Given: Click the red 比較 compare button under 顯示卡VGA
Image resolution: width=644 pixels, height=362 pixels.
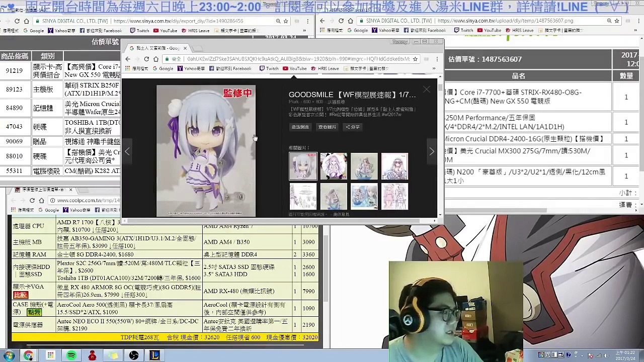Looking at the screenshot, I should [21, 295].
